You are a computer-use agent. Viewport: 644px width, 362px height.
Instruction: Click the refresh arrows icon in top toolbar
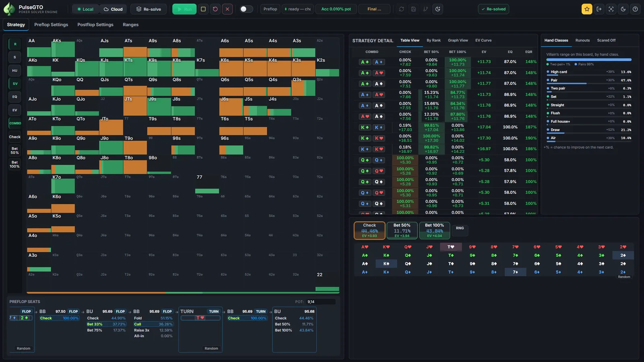pyautogui.click(x=401, y=9)
